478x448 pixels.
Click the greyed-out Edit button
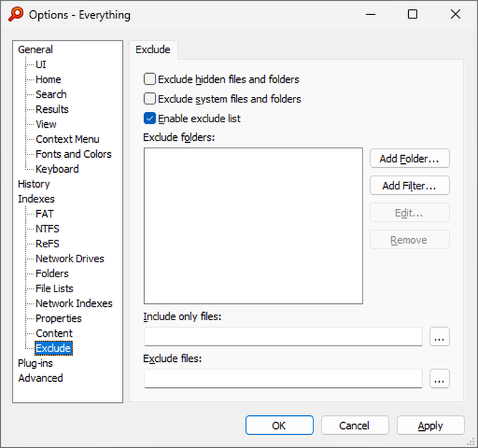pyautogui.click(x=410, y=212)
